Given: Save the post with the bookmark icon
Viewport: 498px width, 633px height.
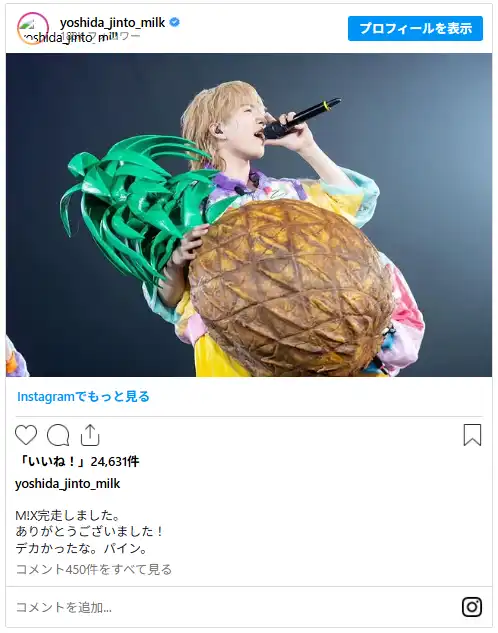Looking at the screenshot, I should 472,435.
